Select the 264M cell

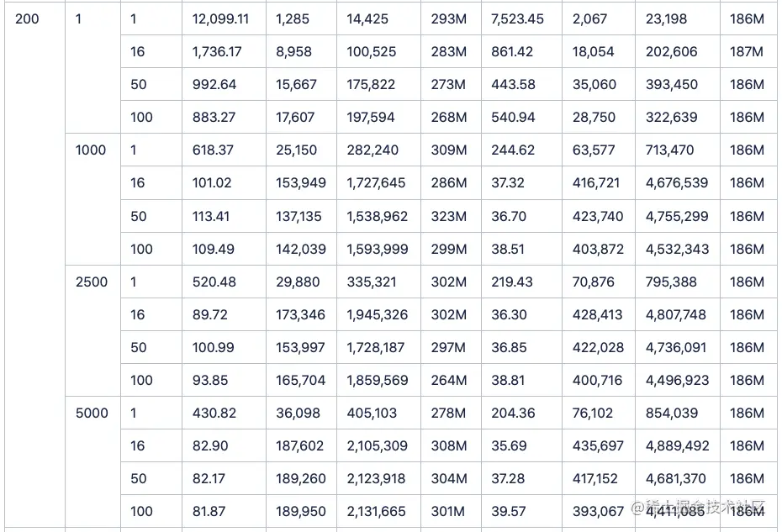448,380
